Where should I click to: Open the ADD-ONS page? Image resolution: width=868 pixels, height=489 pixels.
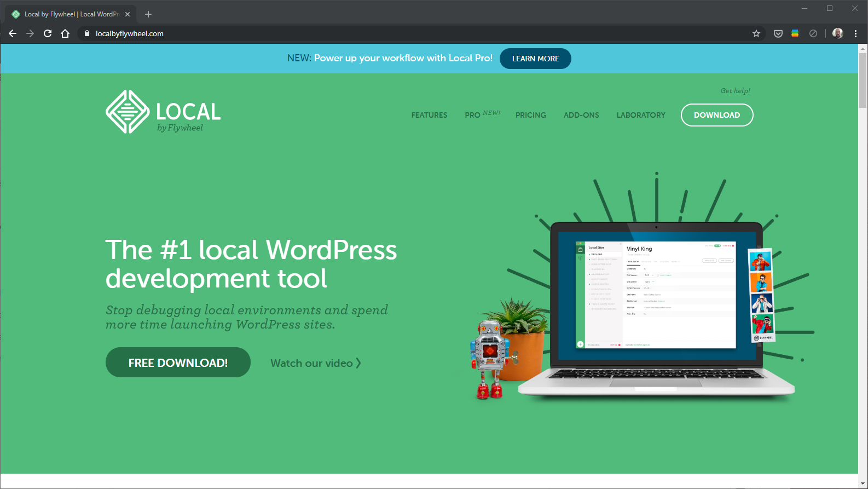coord(581,115)
